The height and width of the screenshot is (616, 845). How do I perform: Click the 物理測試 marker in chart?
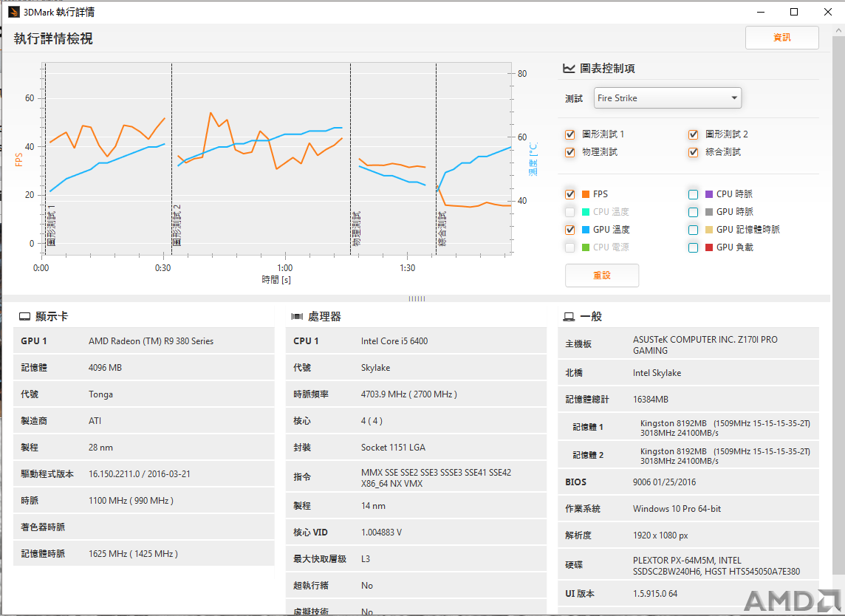pos(356,228)
